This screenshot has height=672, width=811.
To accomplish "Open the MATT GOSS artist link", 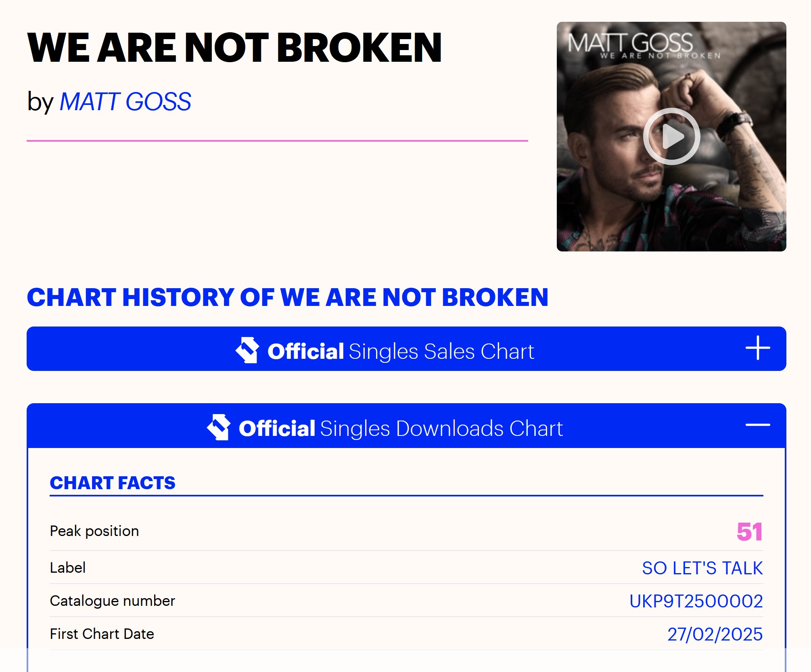I will [x=125, y=101].
